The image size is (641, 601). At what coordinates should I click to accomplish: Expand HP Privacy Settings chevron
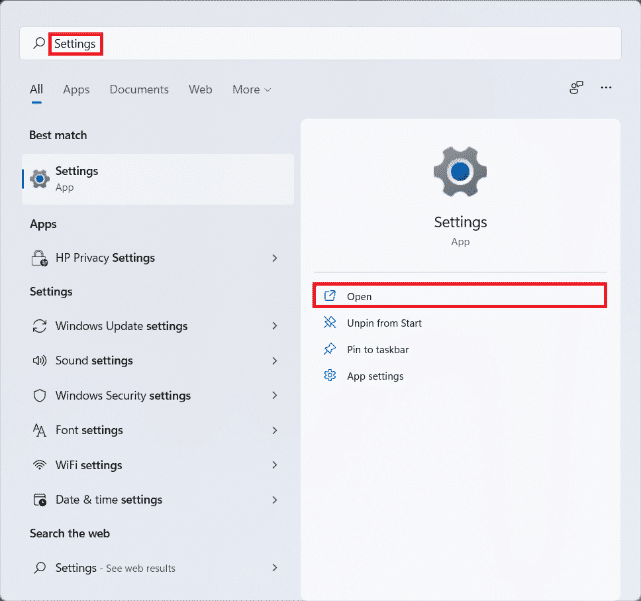click(275, 258)
